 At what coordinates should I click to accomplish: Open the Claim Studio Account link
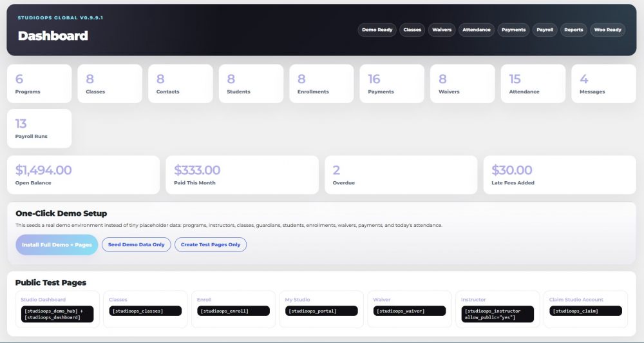coord(576,299)
